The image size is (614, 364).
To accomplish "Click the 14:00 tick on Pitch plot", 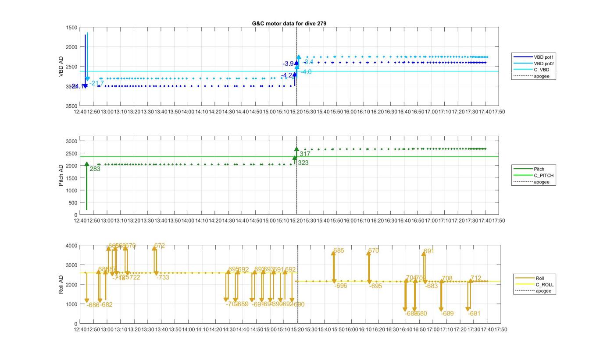I will pyautogui.click(x=188, y=221).
